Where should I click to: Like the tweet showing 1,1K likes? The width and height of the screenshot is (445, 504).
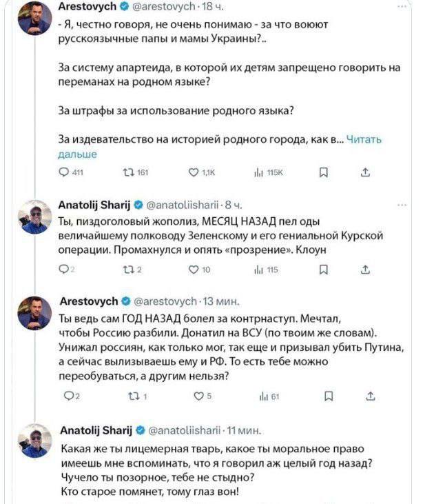point(194,173)
